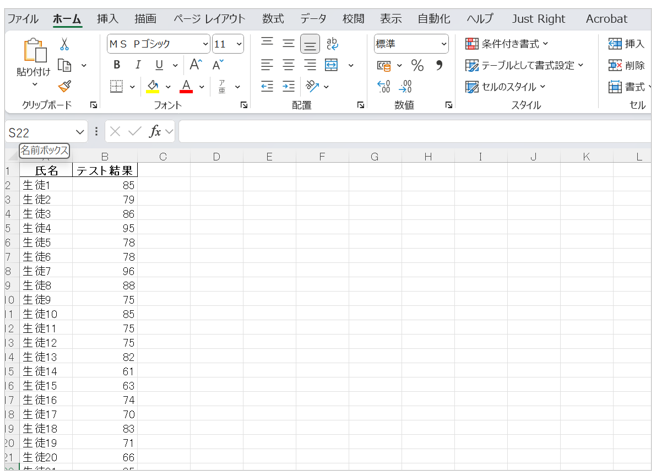Apply percent style
Screen dimensions: 657x476
tap(417, 65)
